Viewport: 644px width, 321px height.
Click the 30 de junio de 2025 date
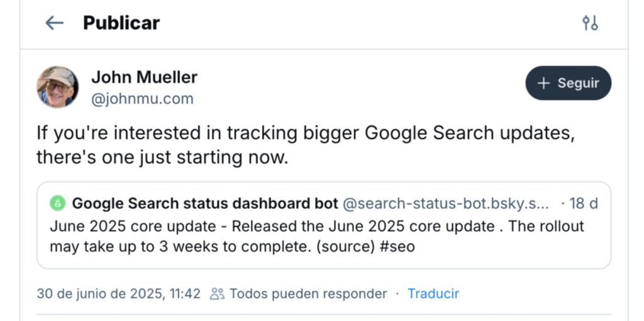coord(118,294)
